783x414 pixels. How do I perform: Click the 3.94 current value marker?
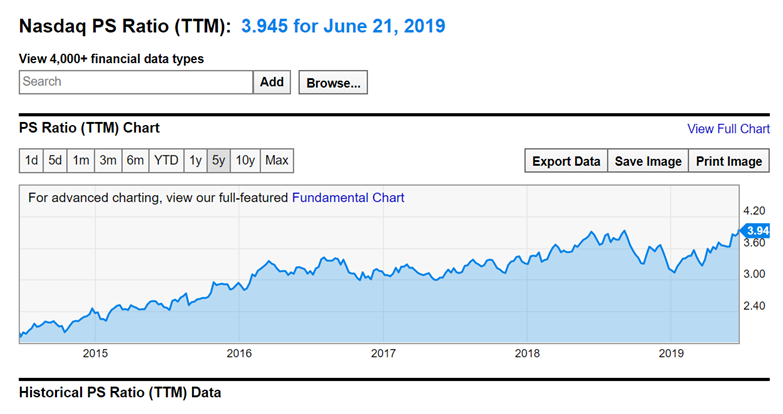point(755,231)
